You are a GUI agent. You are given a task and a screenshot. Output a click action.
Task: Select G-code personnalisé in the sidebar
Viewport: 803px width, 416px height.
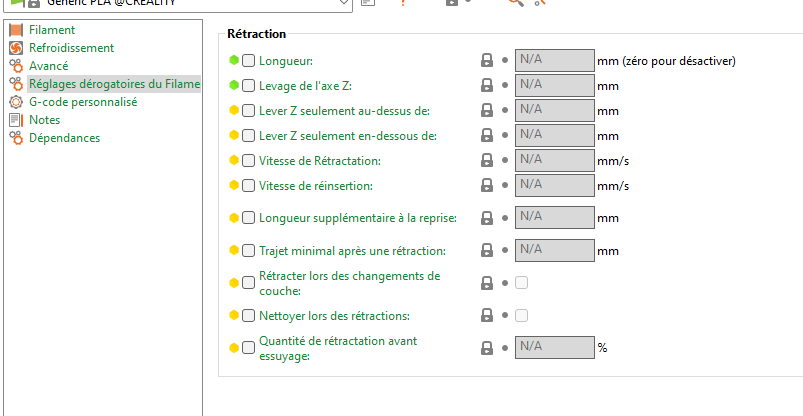pyautogui.click(x=82, y=102)
